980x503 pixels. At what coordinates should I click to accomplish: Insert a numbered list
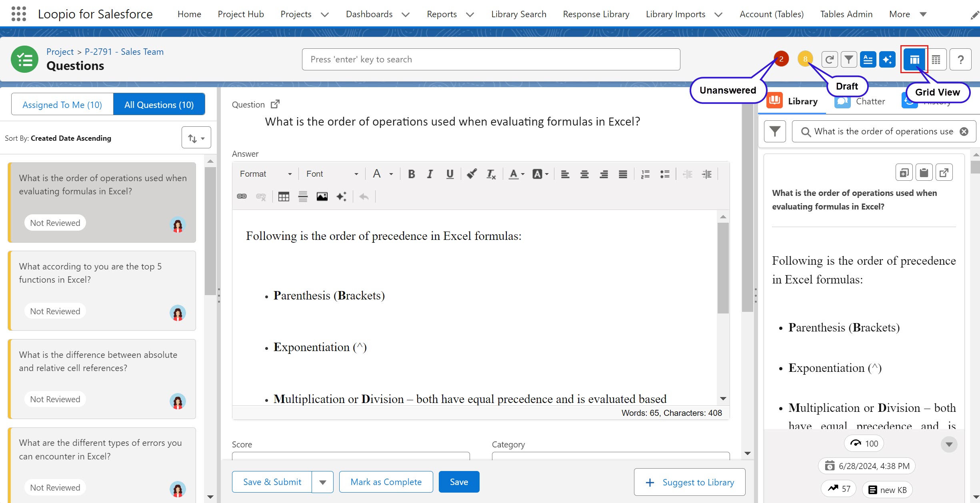click(x=645, y=174)
